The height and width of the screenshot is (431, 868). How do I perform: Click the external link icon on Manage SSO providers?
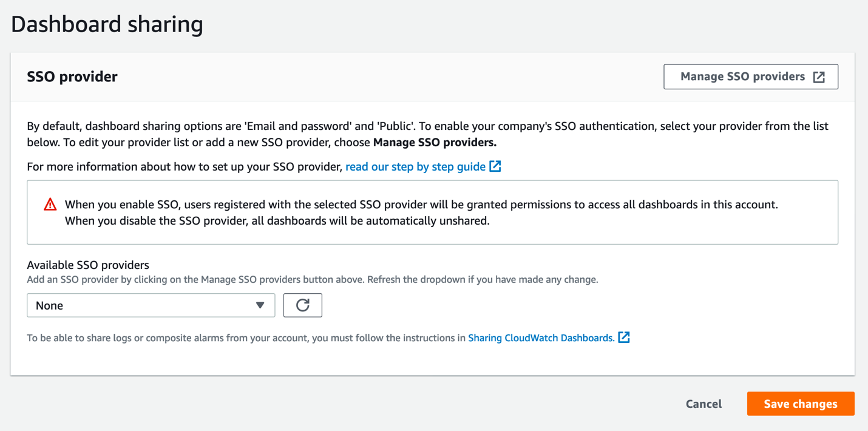pos(819,76)
